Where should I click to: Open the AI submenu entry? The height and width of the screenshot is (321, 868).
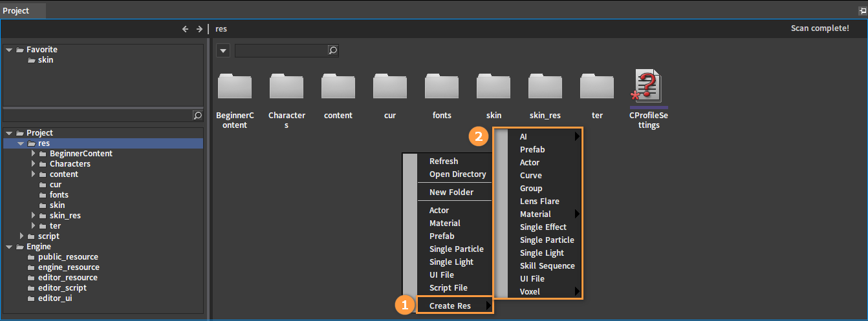545,137
